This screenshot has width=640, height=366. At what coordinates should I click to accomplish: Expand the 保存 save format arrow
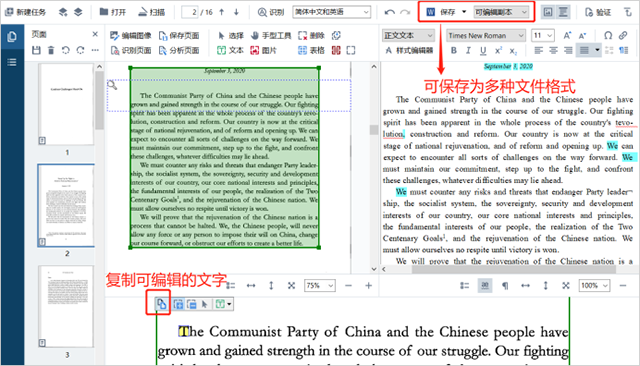tap(464, 12)
